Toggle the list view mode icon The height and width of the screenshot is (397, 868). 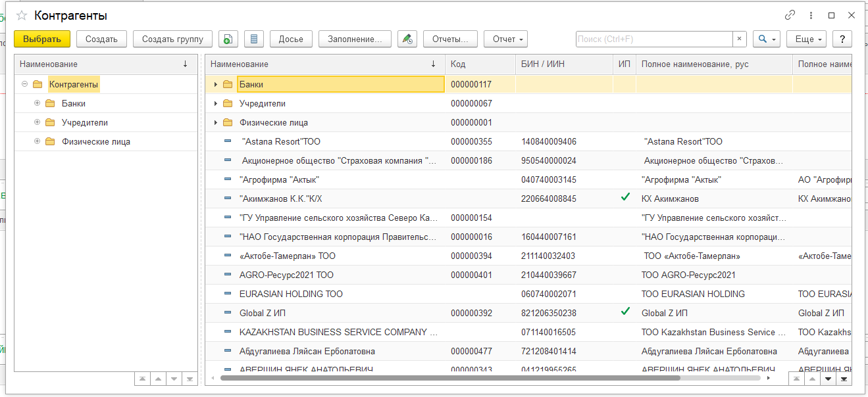point(253,39)
